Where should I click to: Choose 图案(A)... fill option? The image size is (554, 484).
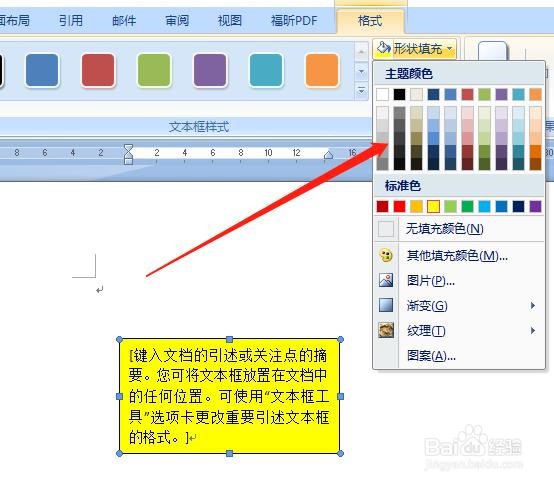(459, 355)
